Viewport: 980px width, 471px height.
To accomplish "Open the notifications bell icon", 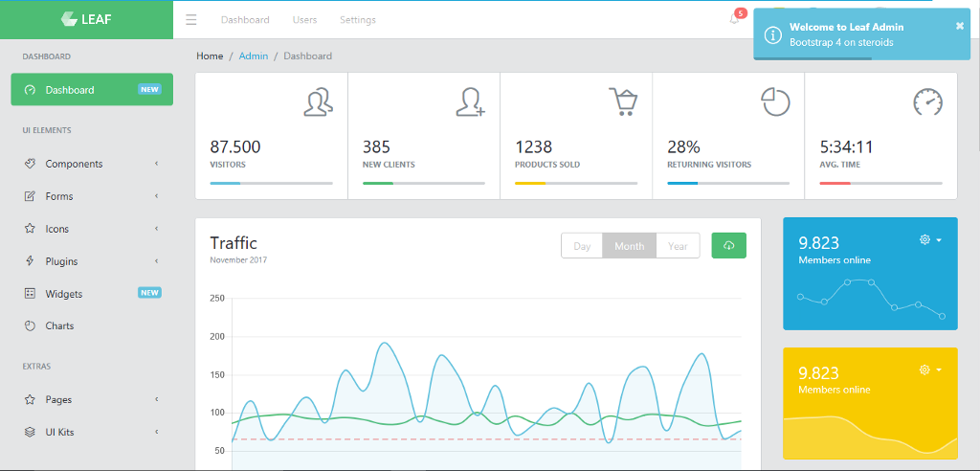I will click(x=734, y=19).
